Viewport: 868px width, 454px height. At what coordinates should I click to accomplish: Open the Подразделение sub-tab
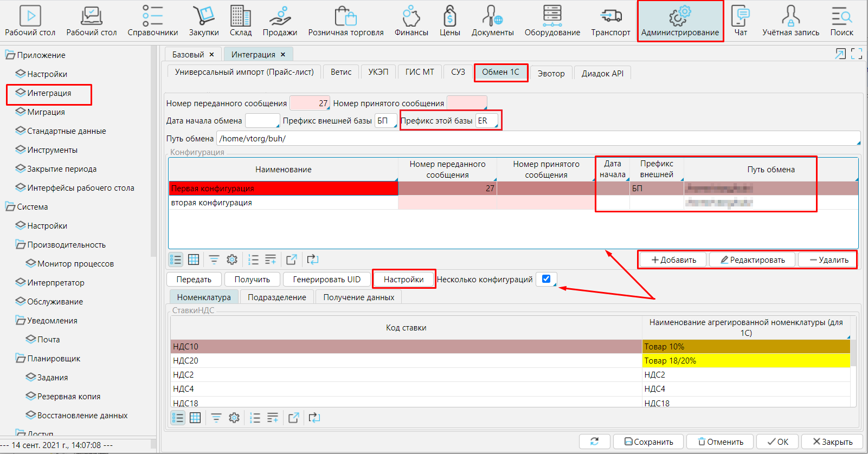(x=277, y=297)
